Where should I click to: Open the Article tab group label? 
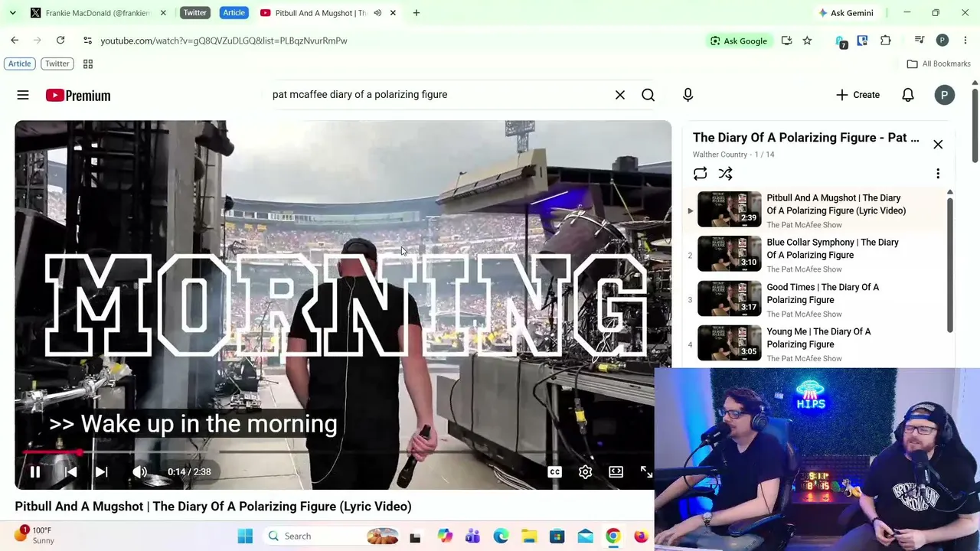[x=234, y=13]
